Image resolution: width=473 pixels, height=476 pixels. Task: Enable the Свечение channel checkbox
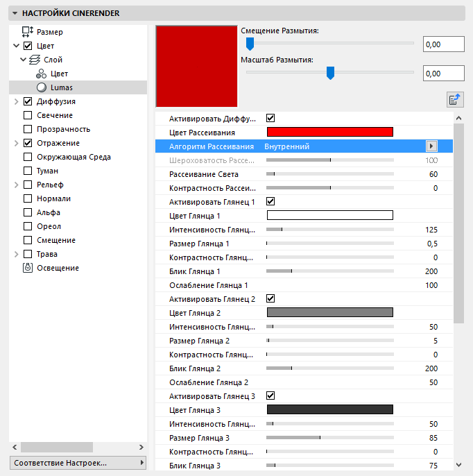click(x=28, y=115)
